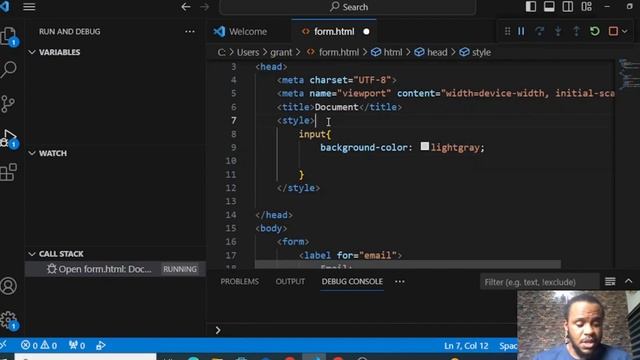Click the html breadcrumb
640x360 pixels.
pyautogui.click(x=387, y=52)
